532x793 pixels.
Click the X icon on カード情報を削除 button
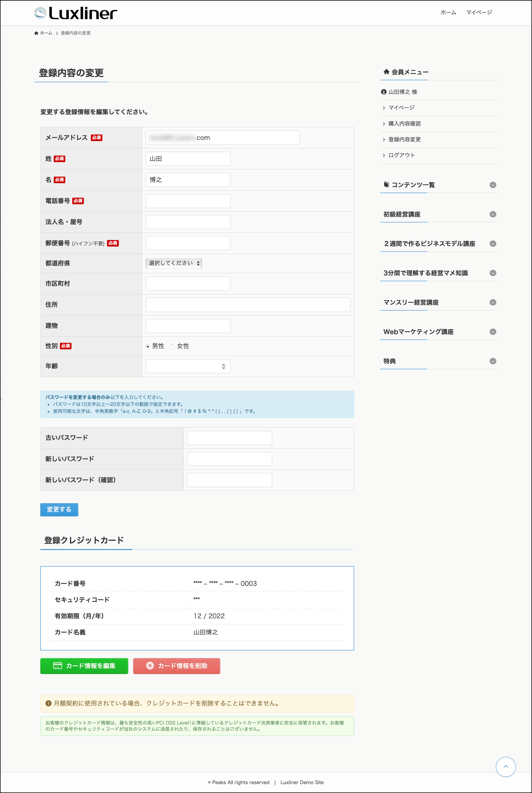(x=150, y=666)
